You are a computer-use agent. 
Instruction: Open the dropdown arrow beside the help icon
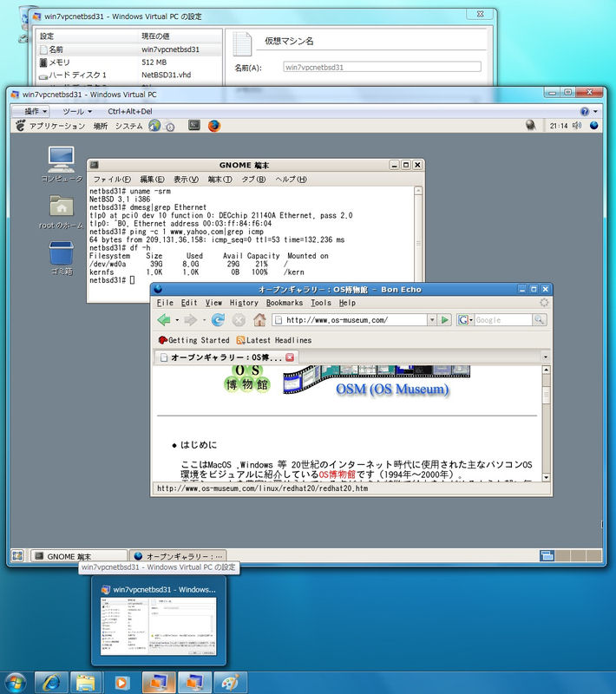click(595, 111)
